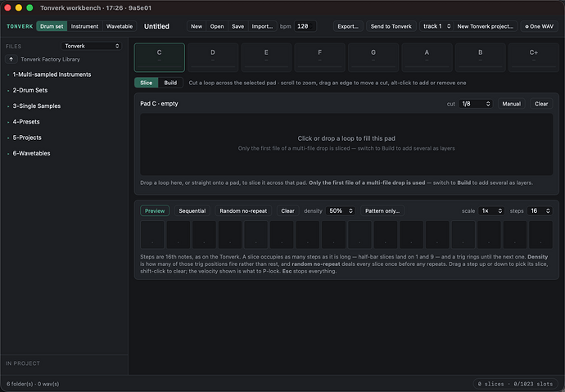Click the bpm value field

pos(305,26)
